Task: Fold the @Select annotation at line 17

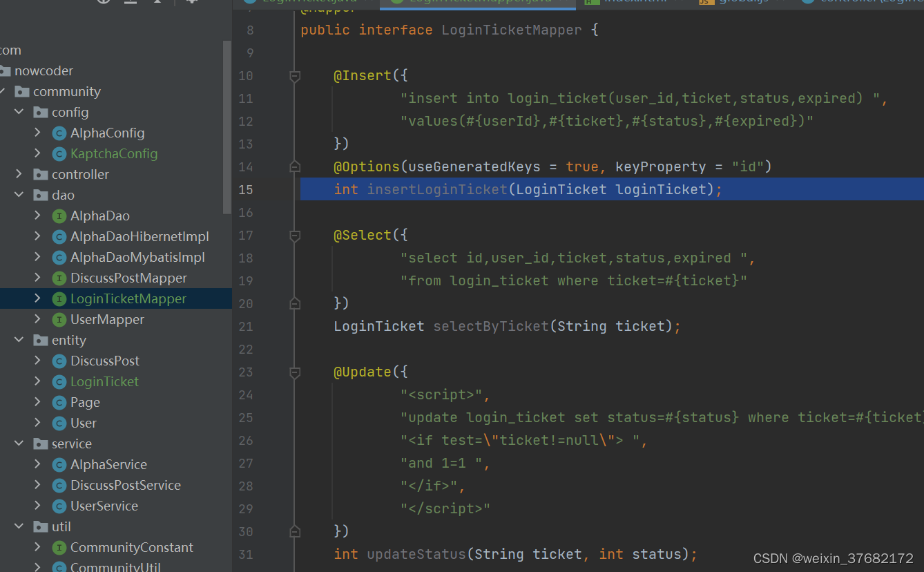Action: pos(295,236)
